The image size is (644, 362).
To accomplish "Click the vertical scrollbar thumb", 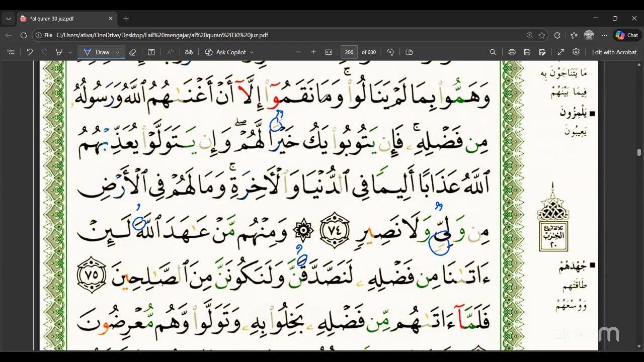I will (x=639, y=152).
